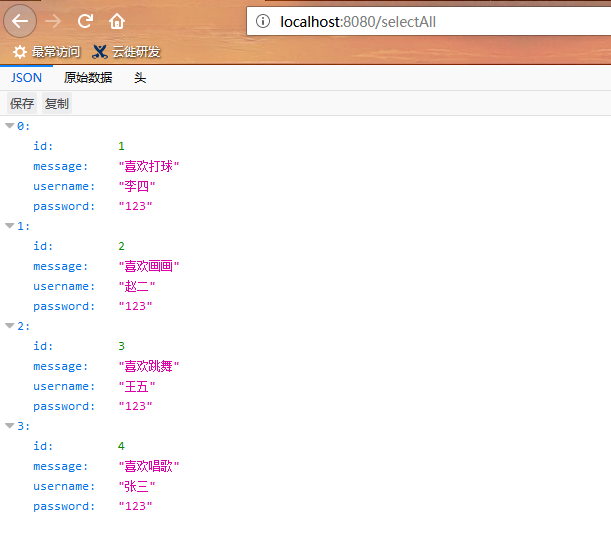Viewport: 611px width, 550px height.
Task: Select the username value "李四"
Action: click(x=137, y=186)
